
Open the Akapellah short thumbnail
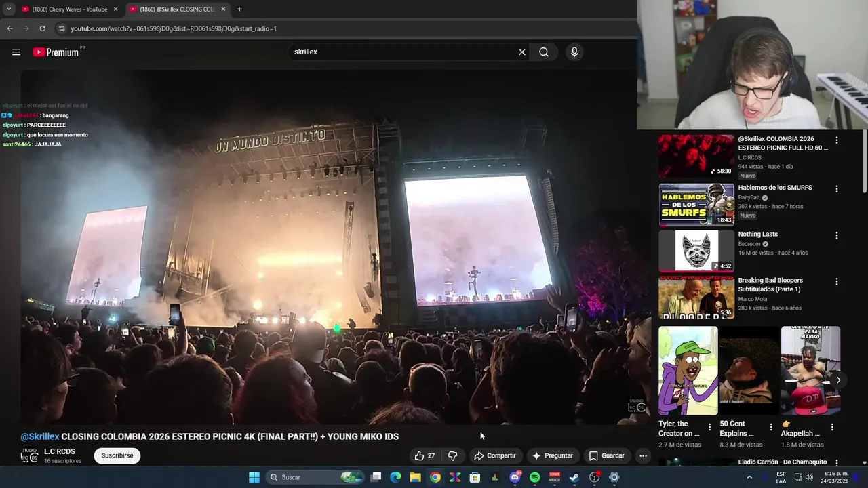tap(810, 371)
